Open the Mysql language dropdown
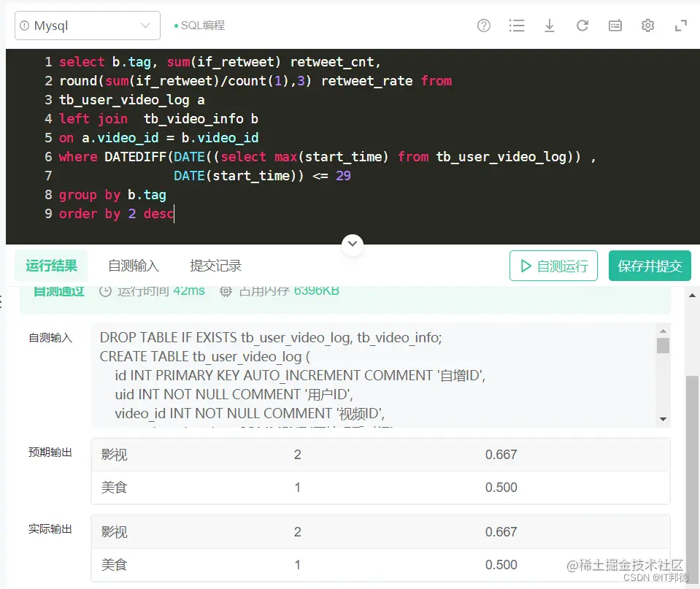 pyautogui.click(x=88, y=26)
